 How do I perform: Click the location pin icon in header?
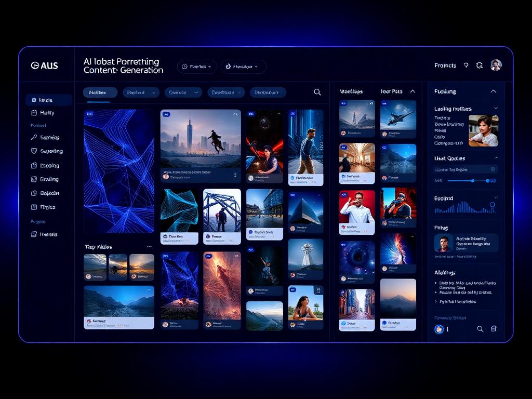(466, 65)
